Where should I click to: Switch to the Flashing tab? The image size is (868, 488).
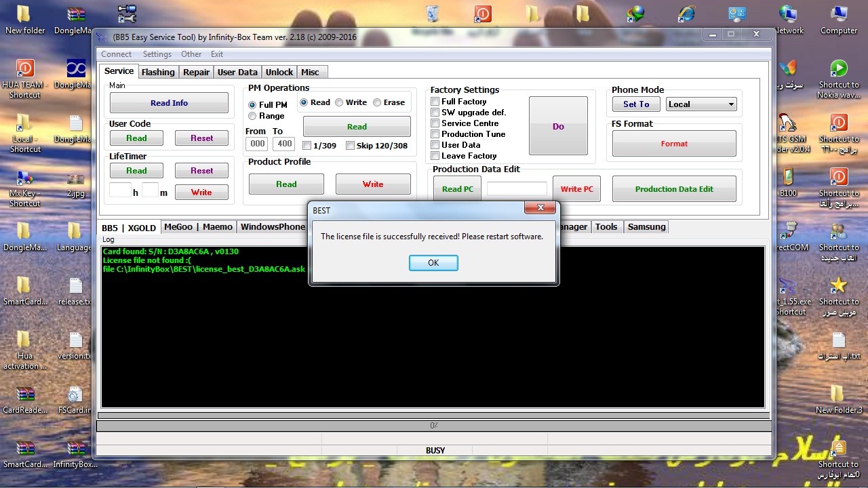tap(158, 72)
